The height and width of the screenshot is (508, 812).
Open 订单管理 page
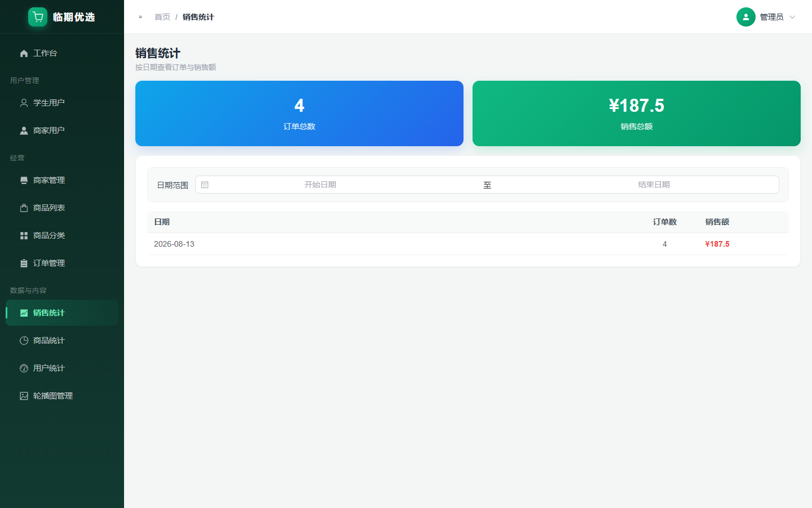click(62, 263)
